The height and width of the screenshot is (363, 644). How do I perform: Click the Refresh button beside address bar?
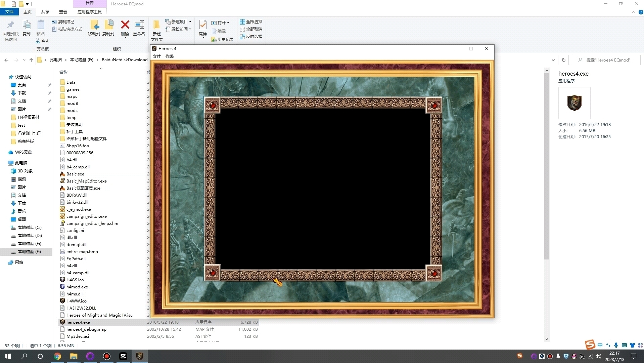564,60
